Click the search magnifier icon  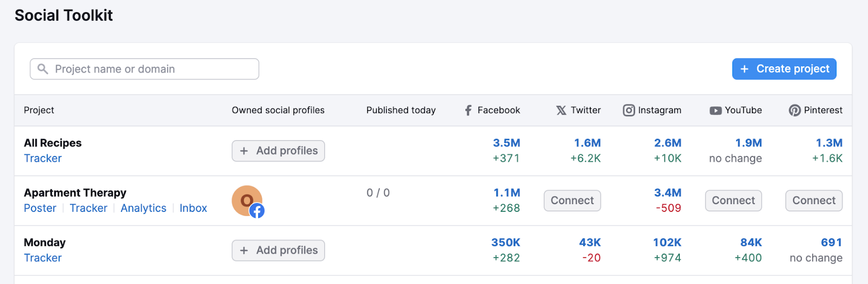click(43, 69)
